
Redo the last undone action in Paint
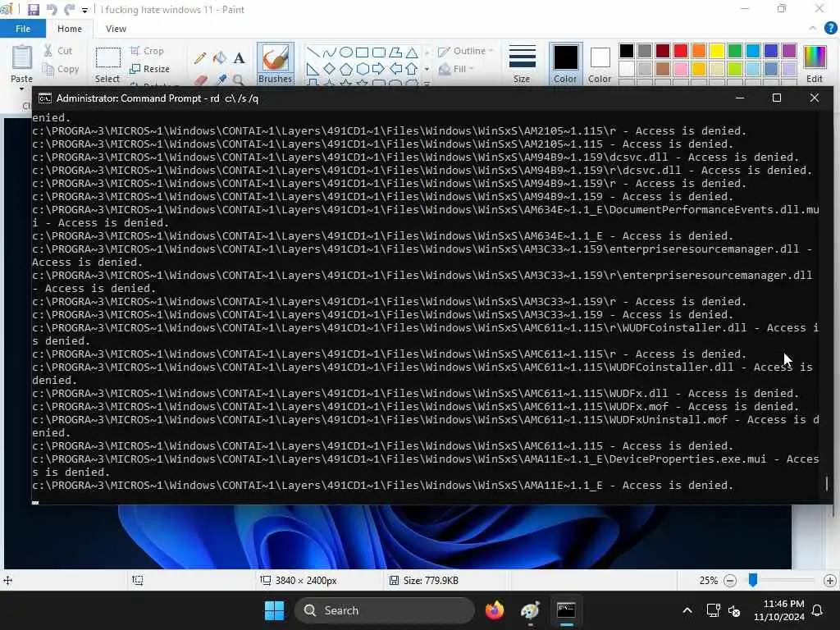[70, 10]
